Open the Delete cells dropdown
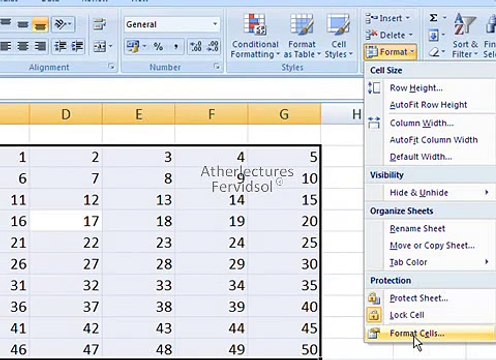 389,35
